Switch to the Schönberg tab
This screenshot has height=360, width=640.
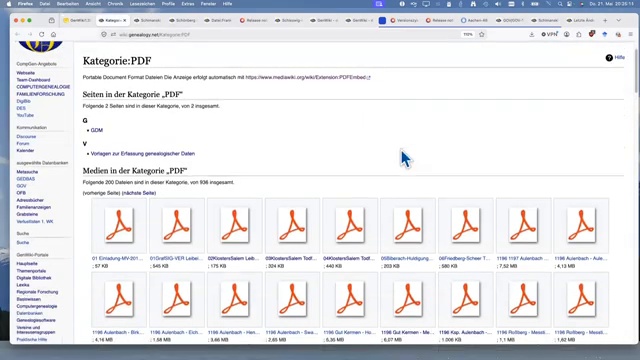click(182, 20)
